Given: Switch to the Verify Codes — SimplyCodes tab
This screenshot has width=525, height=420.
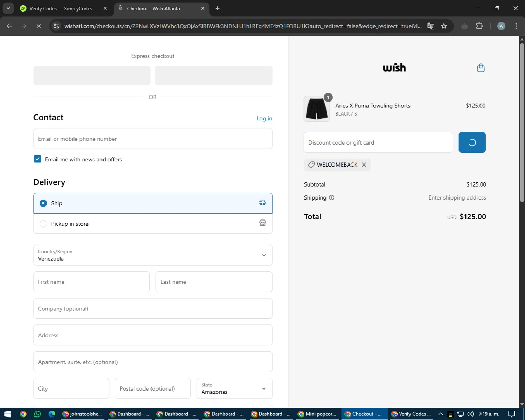Looking at the screenshot, I should pos(61,8).
